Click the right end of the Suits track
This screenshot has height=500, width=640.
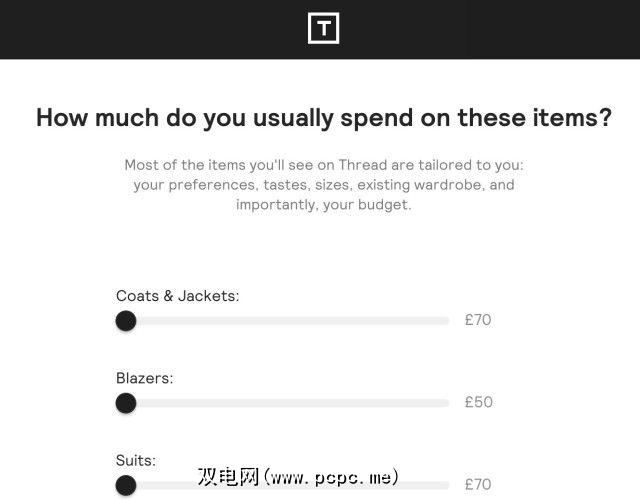click(x=446, y=485)
